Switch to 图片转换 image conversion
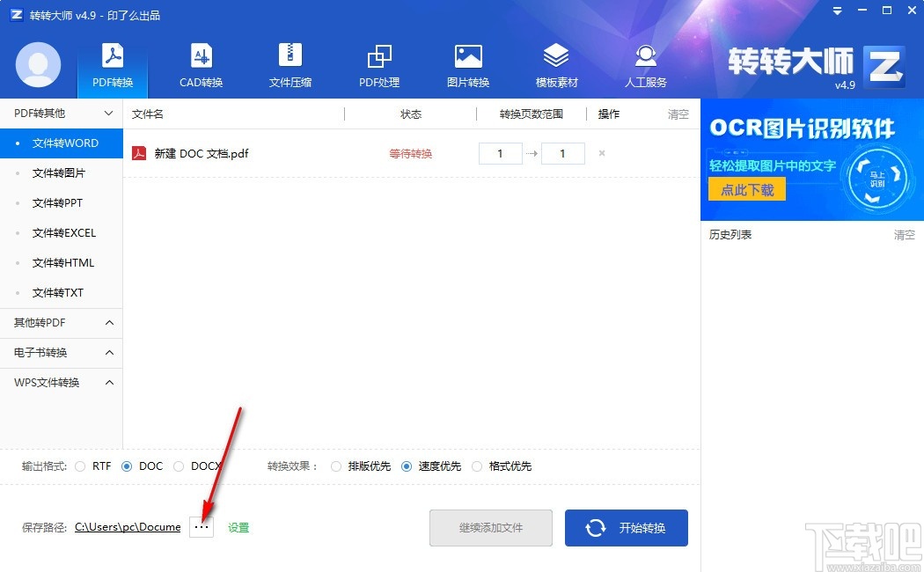924x572 pixels. click(467, 66)
